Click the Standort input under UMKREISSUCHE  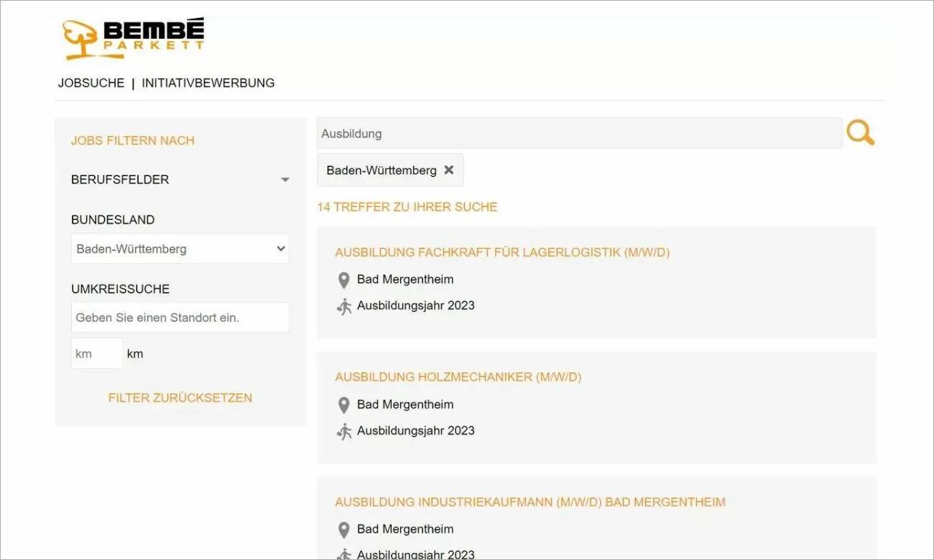(x=180, y=317)
